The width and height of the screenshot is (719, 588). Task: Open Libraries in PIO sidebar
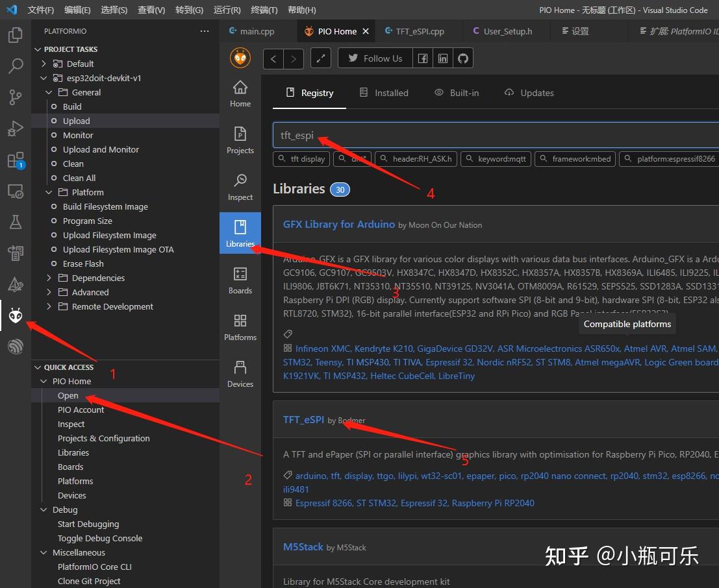[240, 233]
